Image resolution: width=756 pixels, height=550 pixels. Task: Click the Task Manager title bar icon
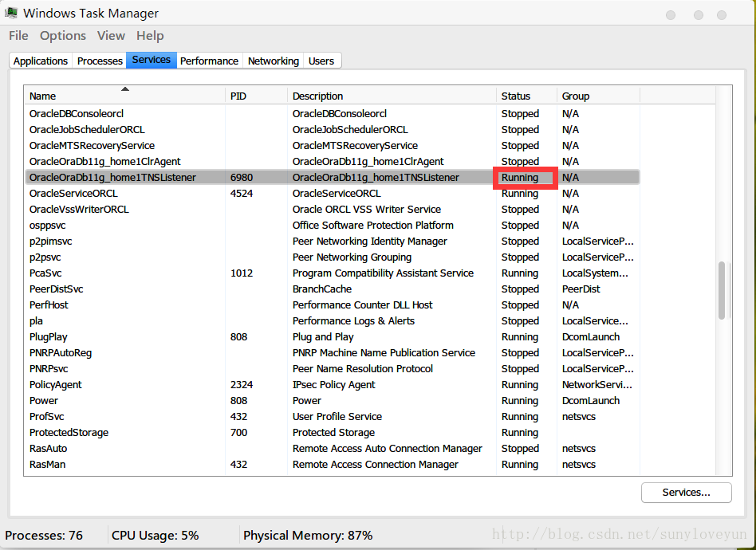click(x=11, y=13)
